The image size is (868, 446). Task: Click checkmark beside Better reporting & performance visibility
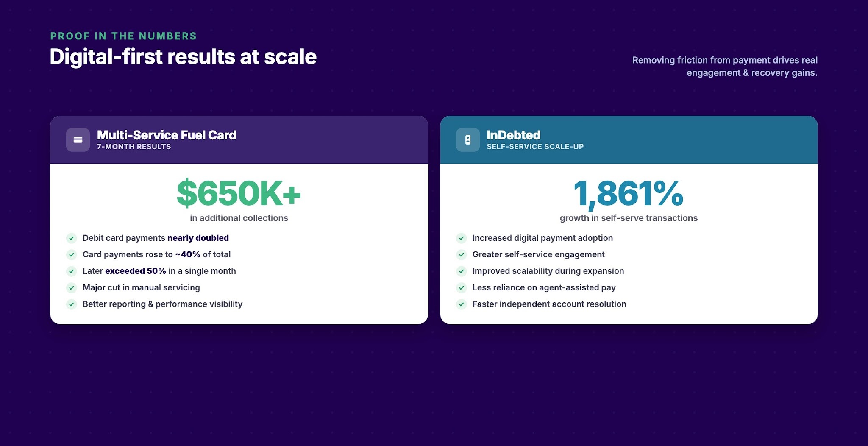click(72, 304)
